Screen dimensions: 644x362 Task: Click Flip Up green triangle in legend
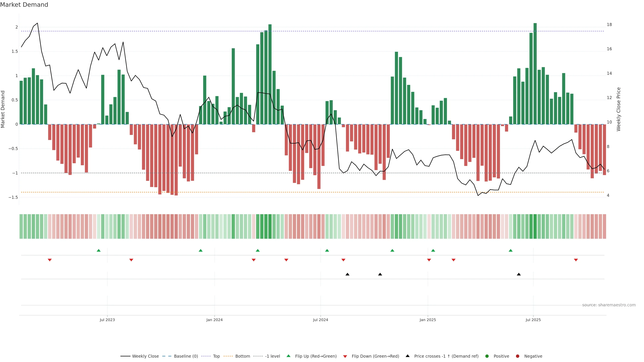pos(288,356)
